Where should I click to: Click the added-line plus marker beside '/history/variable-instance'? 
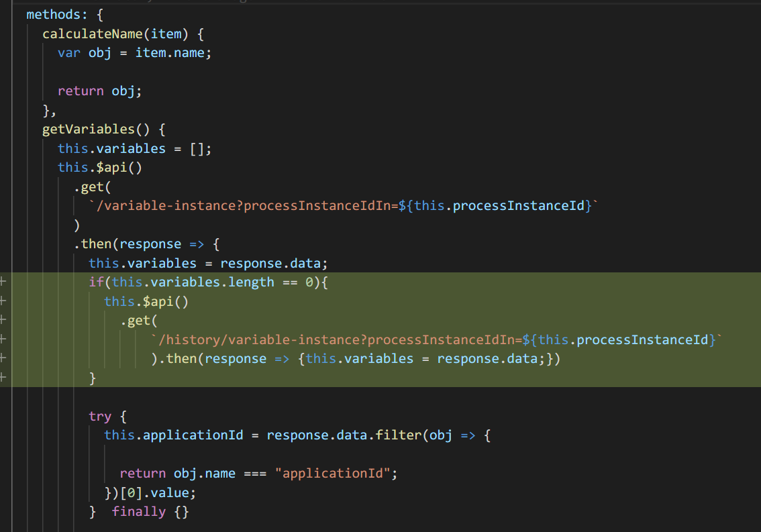(x=3, y=339)
